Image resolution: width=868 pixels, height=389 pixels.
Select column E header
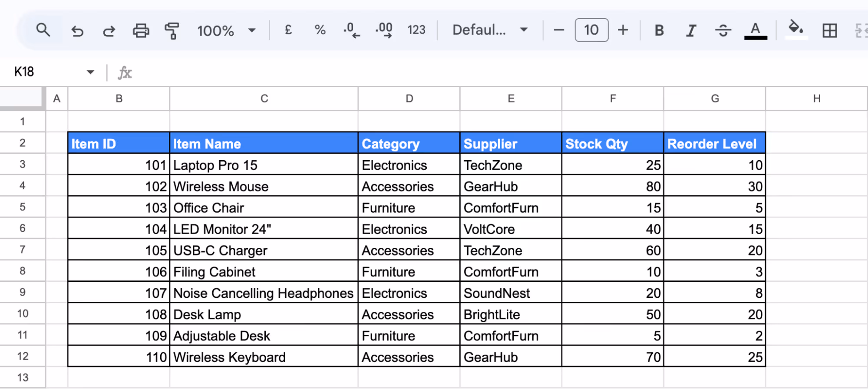511,99
